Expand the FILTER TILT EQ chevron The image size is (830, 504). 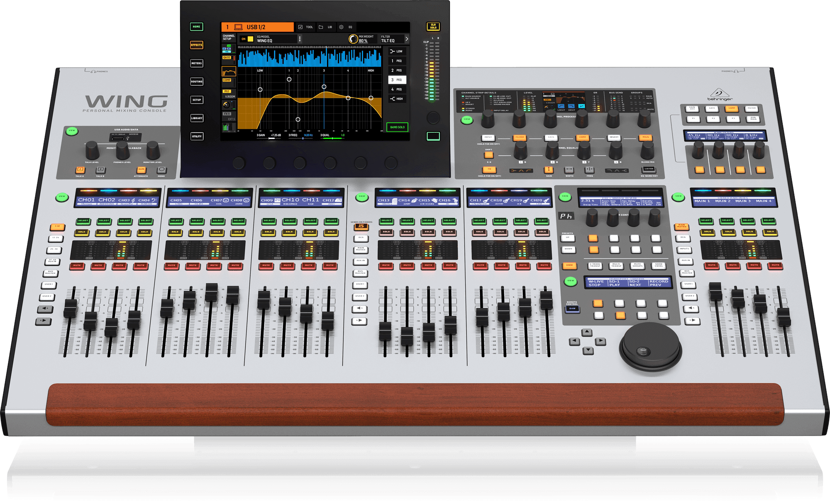(x=407, y=39)
